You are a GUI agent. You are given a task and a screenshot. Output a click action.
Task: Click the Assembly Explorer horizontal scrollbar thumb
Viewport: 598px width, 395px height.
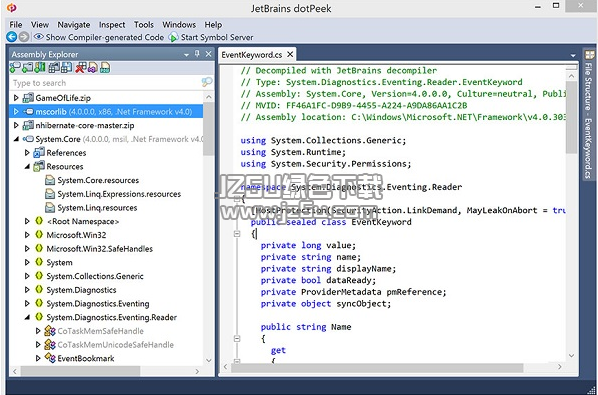click(80, 371)
